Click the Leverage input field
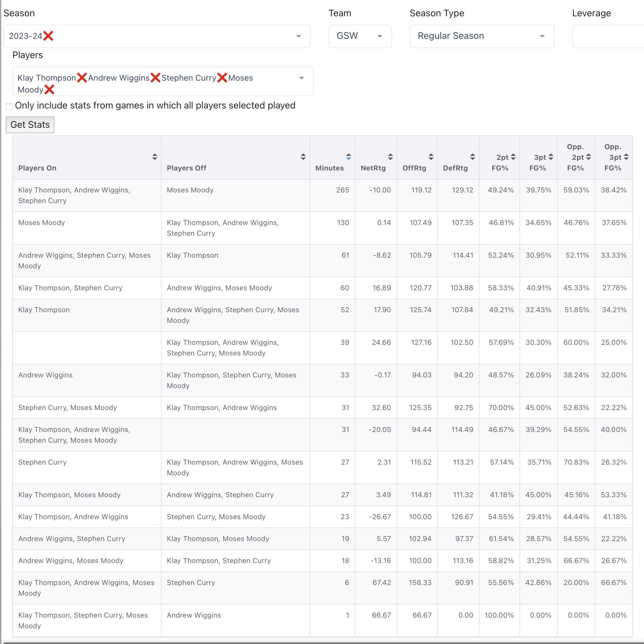 608,36
